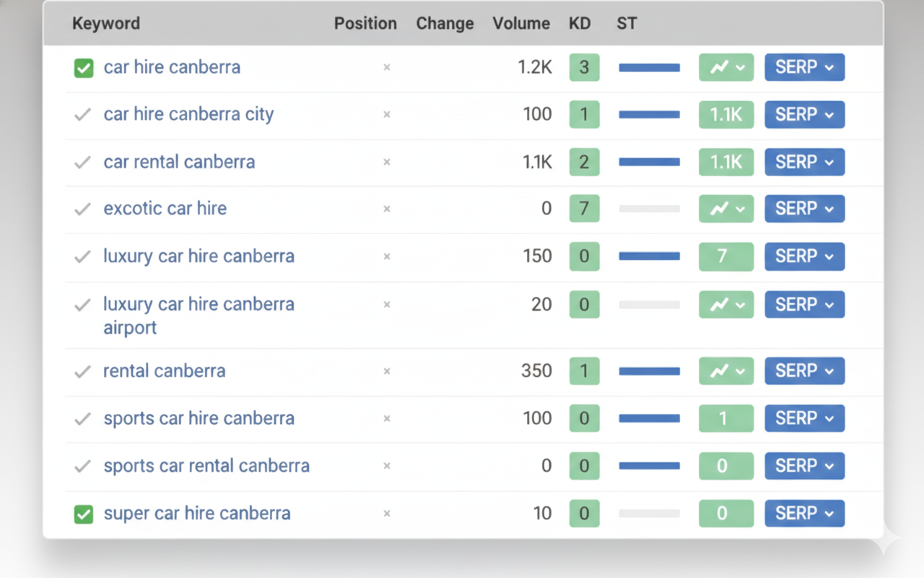Image resolution: width=924 pixels, height=578 pixels.
Task: Click the 1.1K traffic badge for car rental canberra
Action: click(725, 162)
